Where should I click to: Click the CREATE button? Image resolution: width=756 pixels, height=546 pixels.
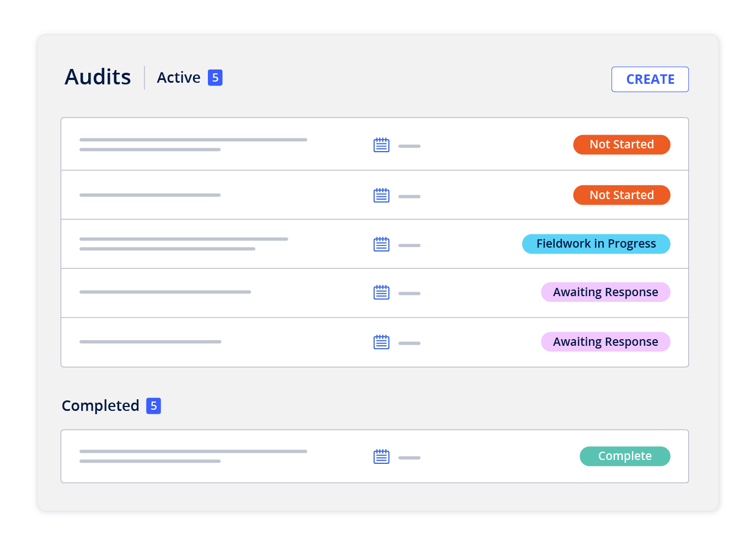(650, 79)
